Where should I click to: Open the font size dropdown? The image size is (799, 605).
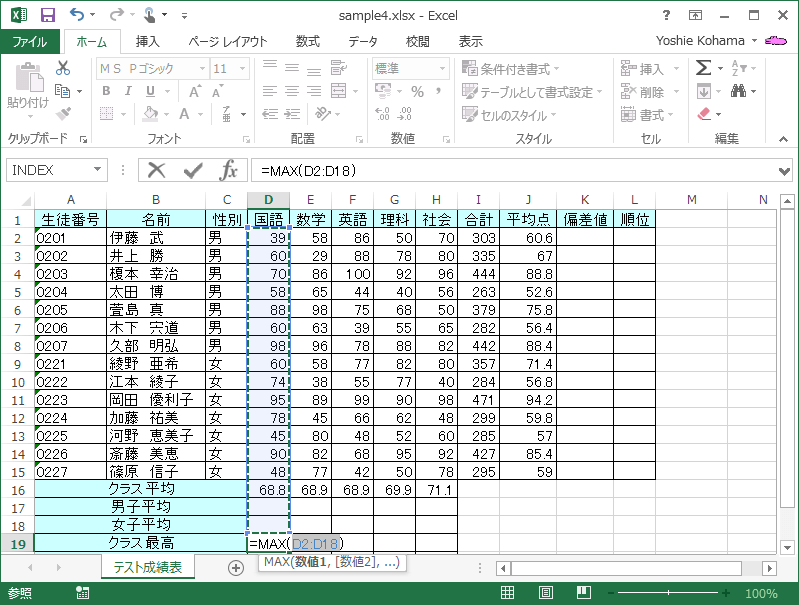(x=243, y=68)
